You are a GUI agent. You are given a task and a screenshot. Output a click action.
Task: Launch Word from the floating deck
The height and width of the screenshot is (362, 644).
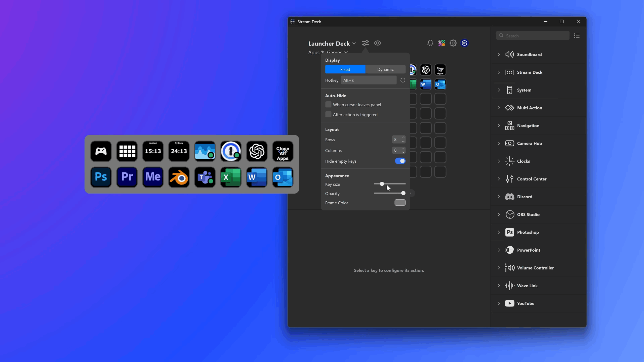[x=257, y=177]
